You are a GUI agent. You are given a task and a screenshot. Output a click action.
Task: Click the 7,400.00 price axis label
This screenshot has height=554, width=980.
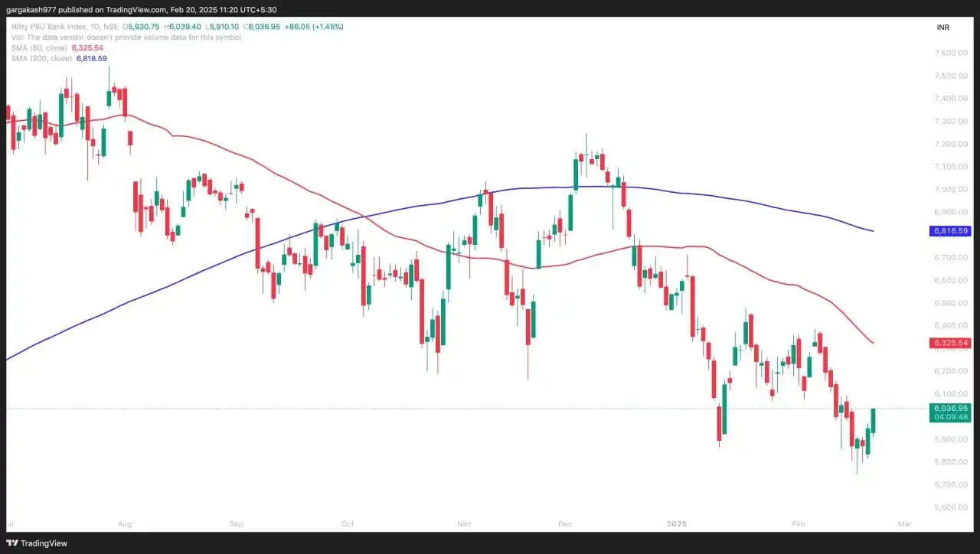951,99
